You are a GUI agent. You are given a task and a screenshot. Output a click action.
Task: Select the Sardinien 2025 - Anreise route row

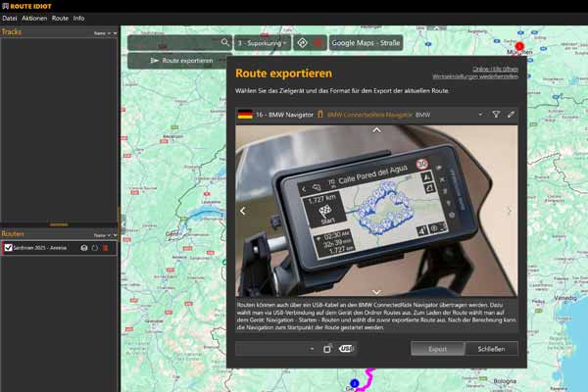(x=60, y=248)
